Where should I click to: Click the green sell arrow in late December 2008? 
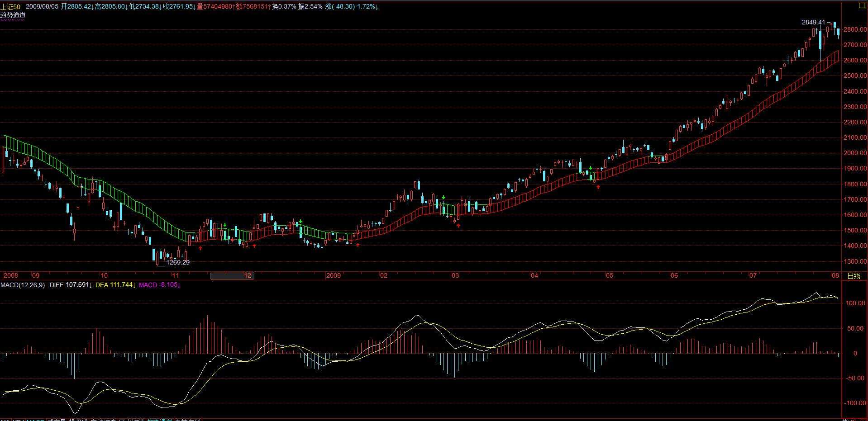point(300,221)
